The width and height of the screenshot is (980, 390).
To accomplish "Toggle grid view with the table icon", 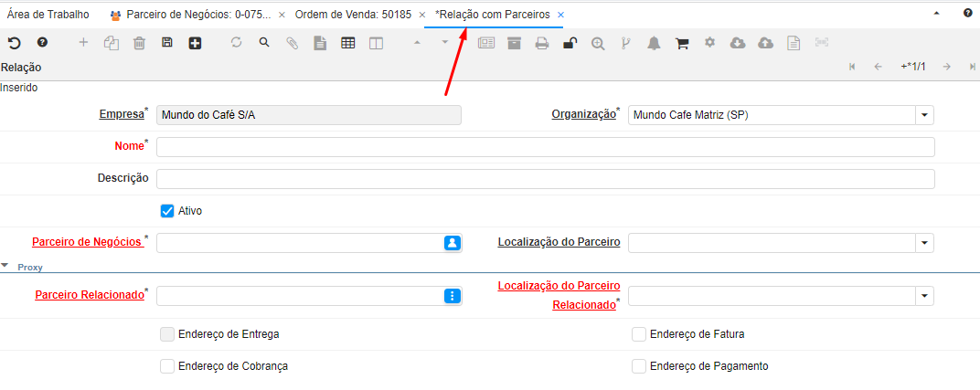I will pyautogui.click(x=347, y=43).
